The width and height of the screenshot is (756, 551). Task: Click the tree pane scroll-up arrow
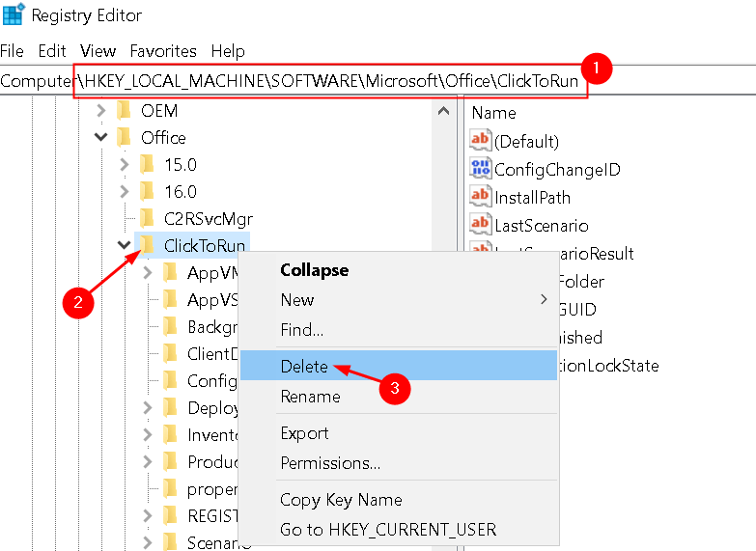pyautogui.click(x=443, y=111)
